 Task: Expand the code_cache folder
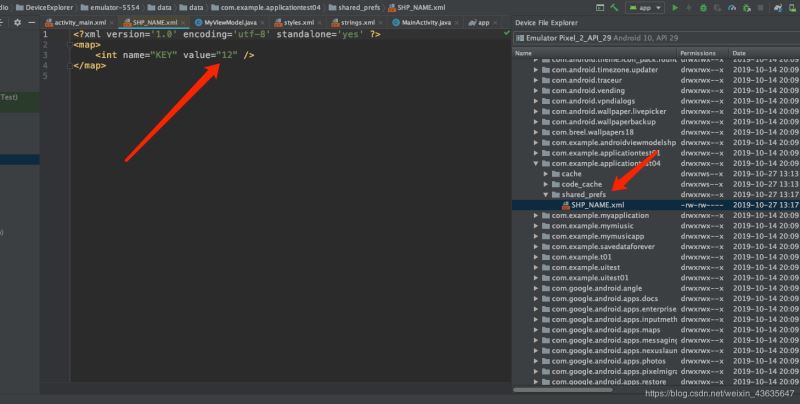pyautogui.click(x=545, y=184)
